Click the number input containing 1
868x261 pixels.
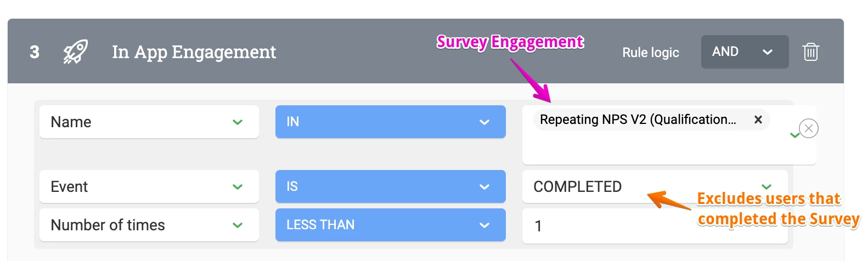tap(655, 226)
